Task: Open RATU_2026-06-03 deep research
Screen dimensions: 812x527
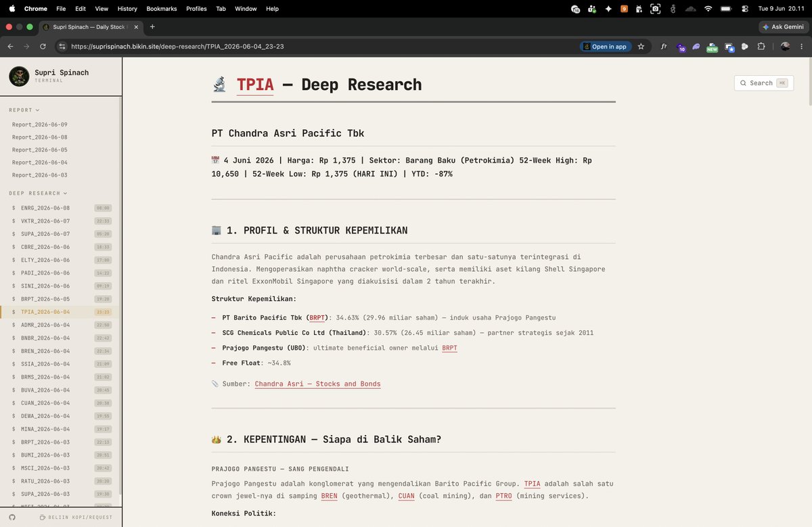Action: [x=61, y=481]
